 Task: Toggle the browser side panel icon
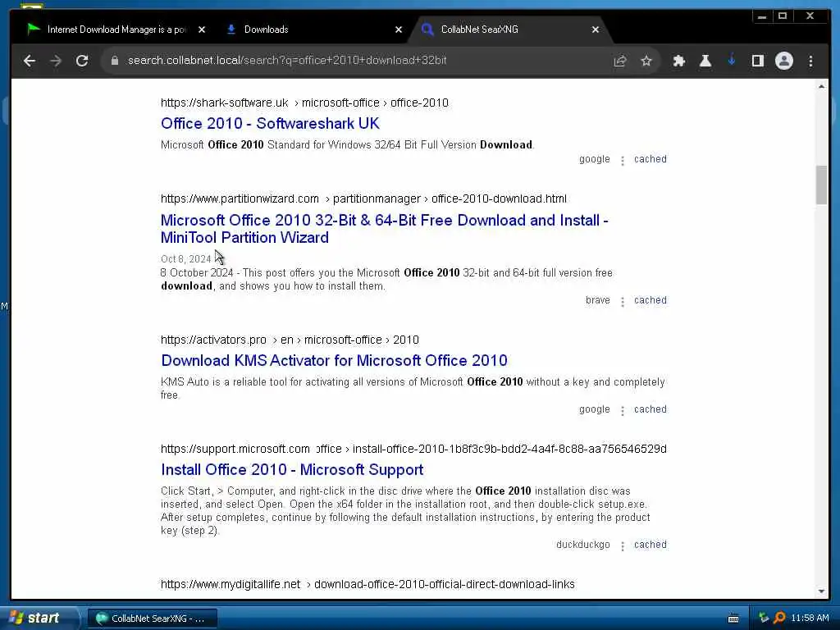click(x=757, y=61)
